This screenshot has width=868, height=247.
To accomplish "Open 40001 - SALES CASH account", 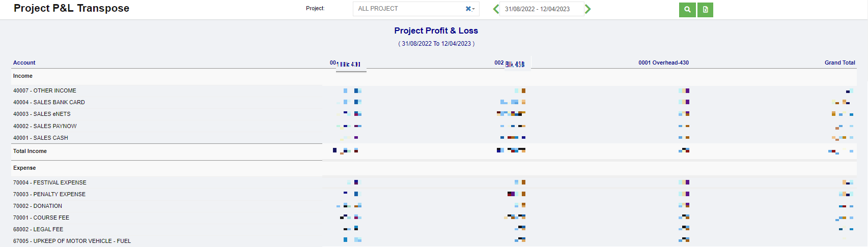I will [x=41, y=138].
